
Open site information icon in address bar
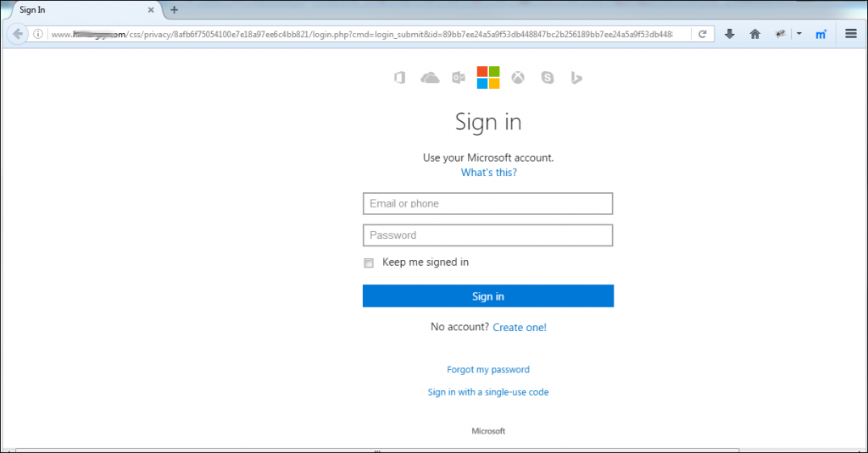coord(37,34)
